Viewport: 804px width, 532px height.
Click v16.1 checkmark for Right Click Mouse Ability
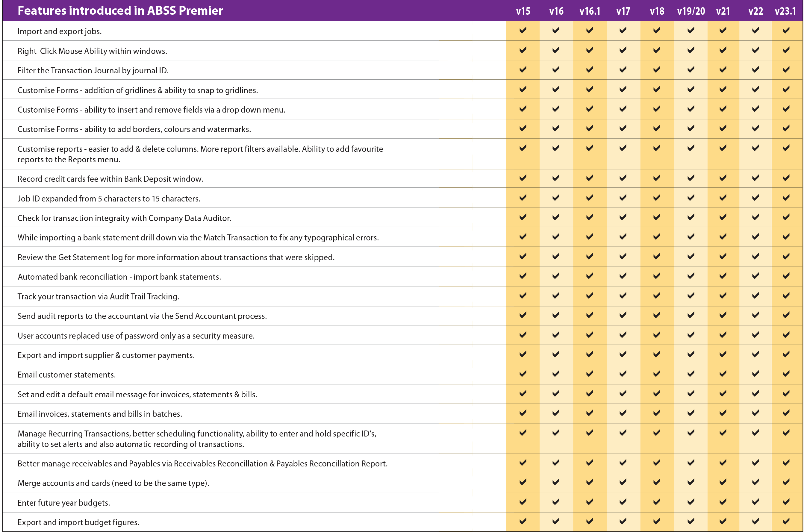tap(590, 50)
